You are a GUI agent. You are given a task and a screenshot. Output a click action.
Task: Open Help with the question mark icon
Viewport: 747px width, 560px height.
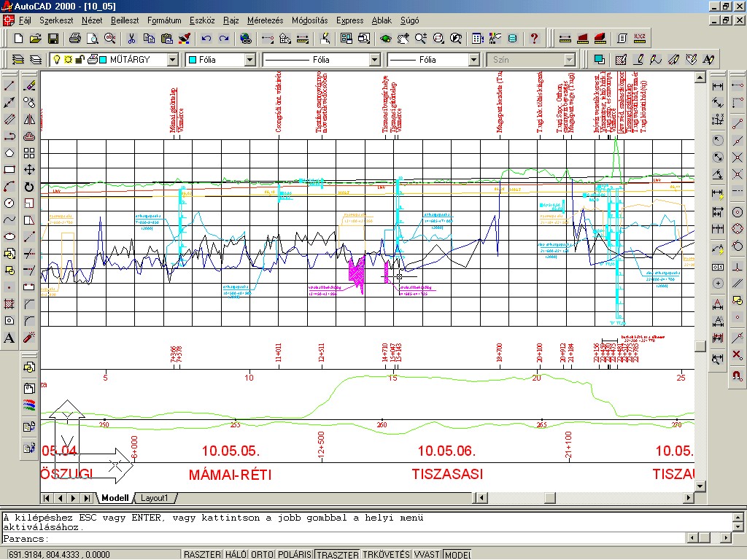(x=534, y=38)
